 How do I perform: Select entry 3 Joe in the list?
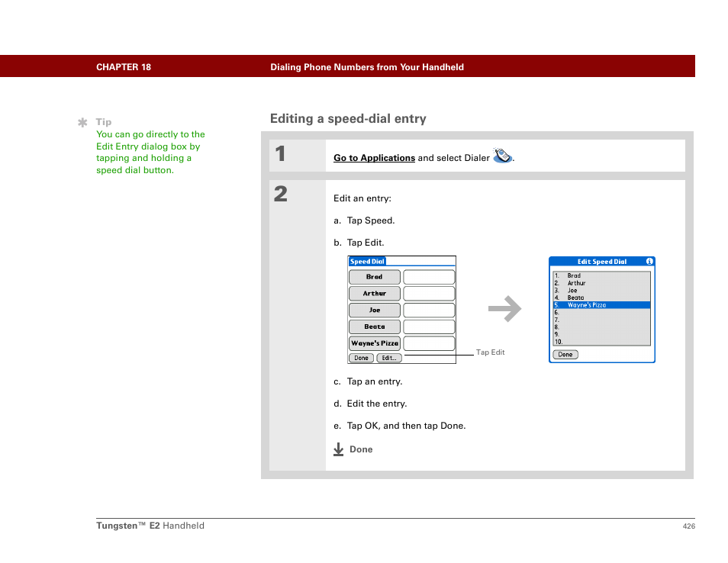click(x=602, y=291)
